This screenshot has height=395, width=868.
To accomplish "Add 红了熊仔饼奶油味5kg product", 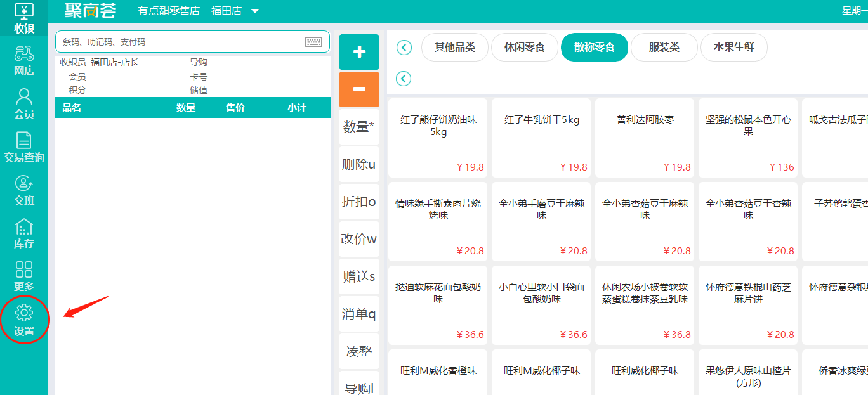I will point(438,138).
